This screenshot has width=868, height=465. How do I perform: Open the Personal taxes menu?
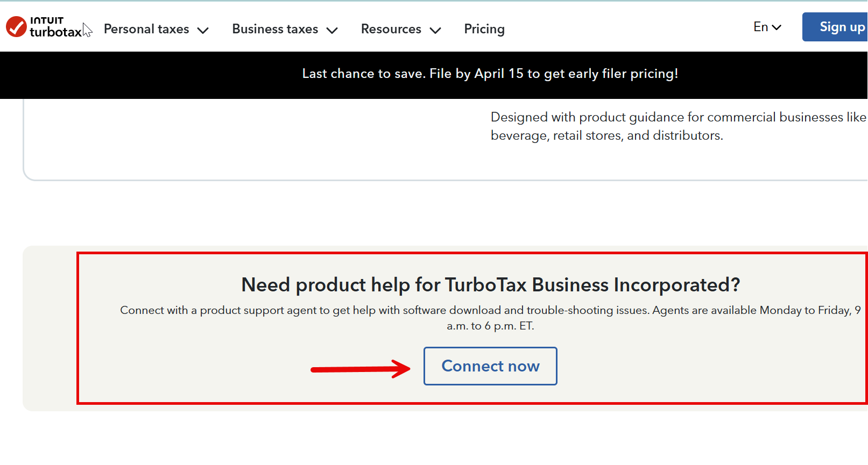point(146,29)
